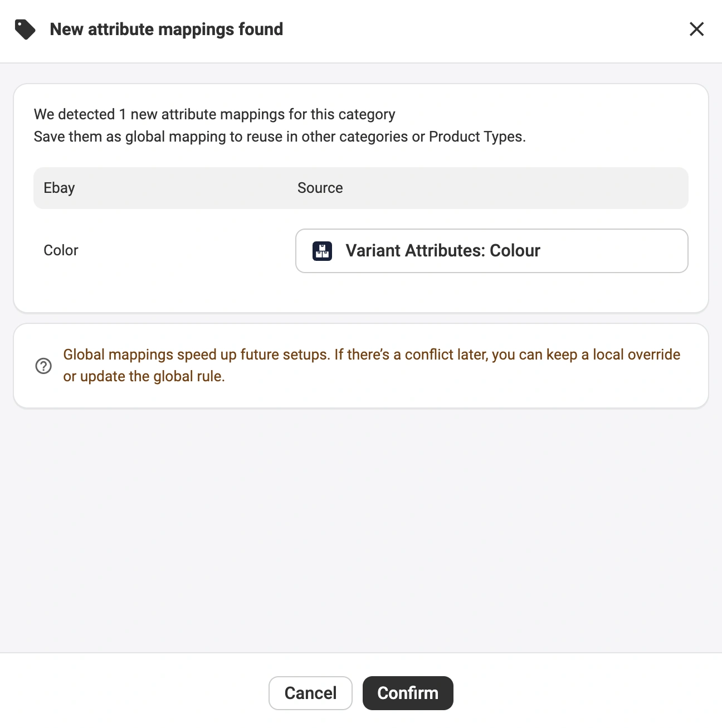Click the empty gray area below the tip card
The height and width of the screenshot is (728, 722).
click(x=361, y=530)
